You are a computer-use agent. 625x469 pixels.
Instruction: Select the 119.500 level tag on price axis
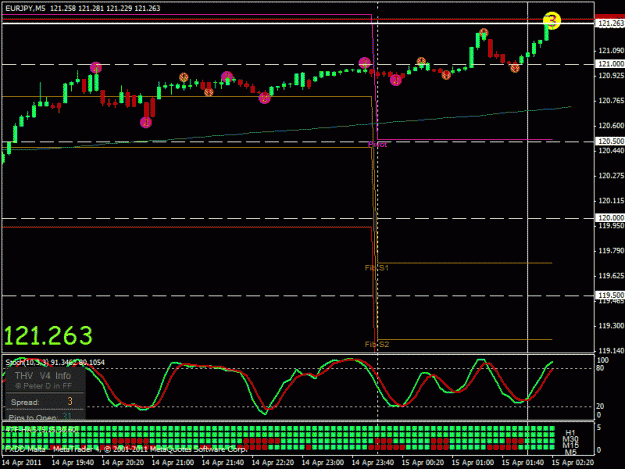(610, 295)
